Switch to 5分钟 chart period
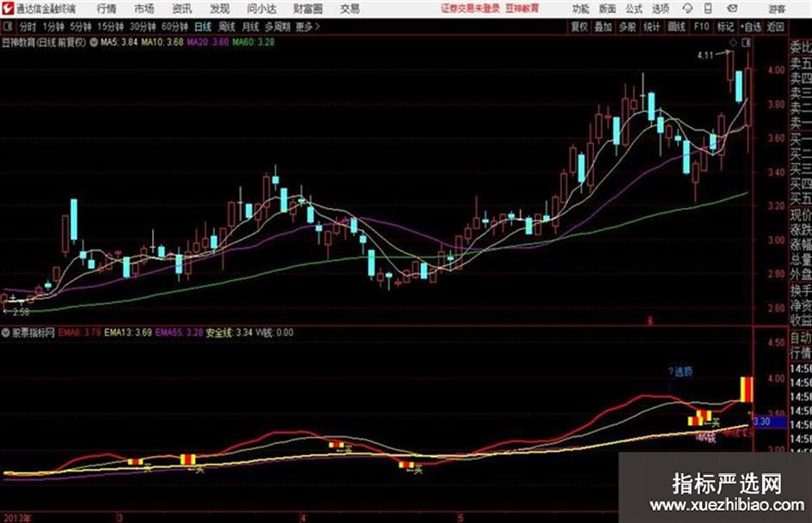The width and height of the screenshot is (812, 523). pos(81,27)
